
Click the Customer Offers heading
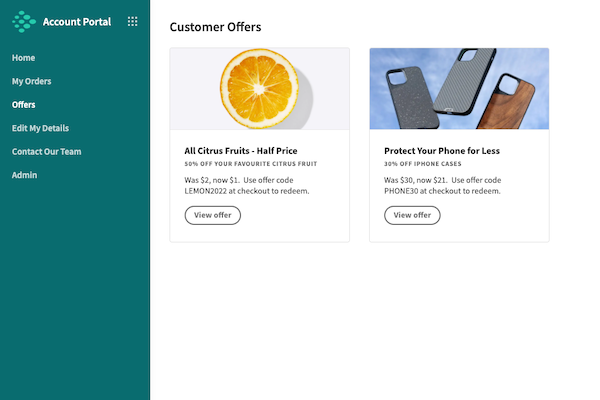click(215, 27)
